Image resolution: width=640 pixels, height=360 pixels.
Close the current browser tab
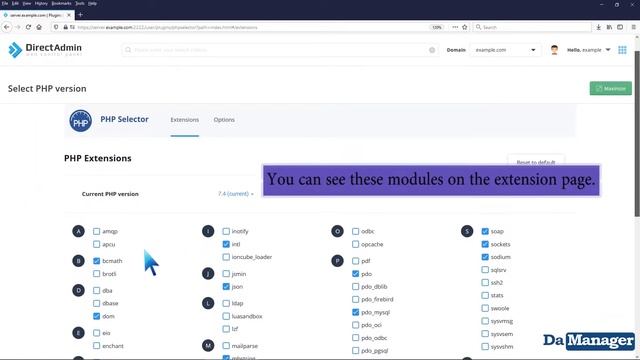[69, 15]
